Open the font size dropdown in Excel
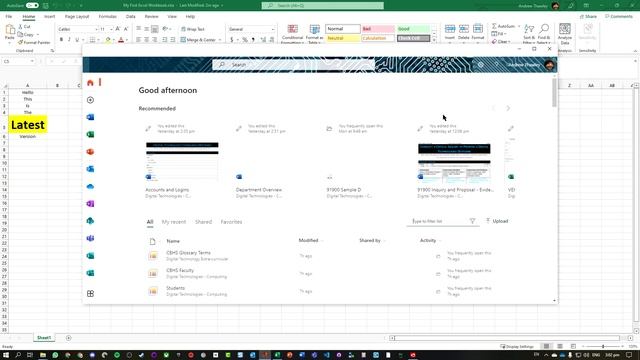The image size is (640, 360). coord(111,29)
